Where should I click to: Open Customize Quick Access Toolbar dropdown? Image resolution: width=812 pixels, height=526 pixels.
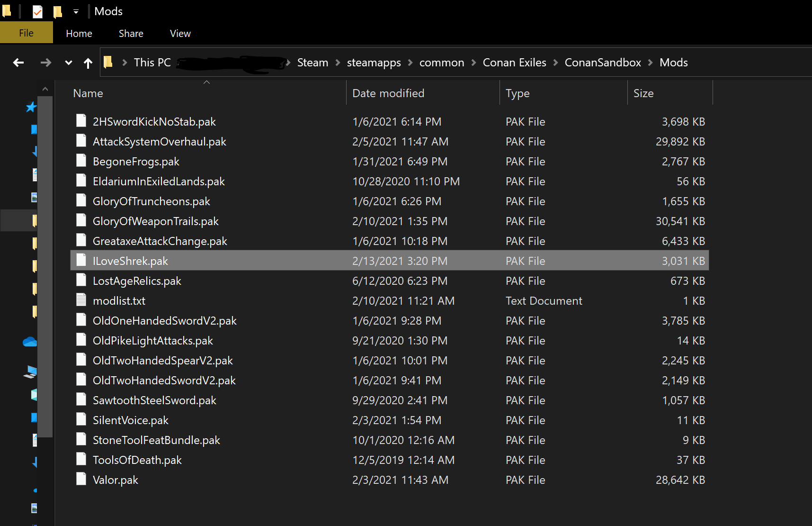pyautogui.click(x=76, y=11)
